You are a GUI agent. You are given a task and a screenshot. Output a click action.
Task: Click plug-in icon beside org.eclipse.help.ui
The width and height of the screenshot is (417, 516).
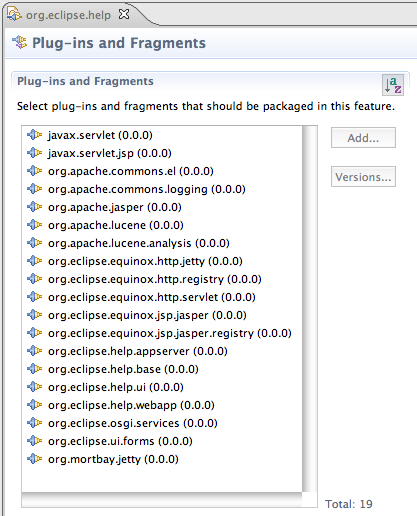tap(35, 387)
